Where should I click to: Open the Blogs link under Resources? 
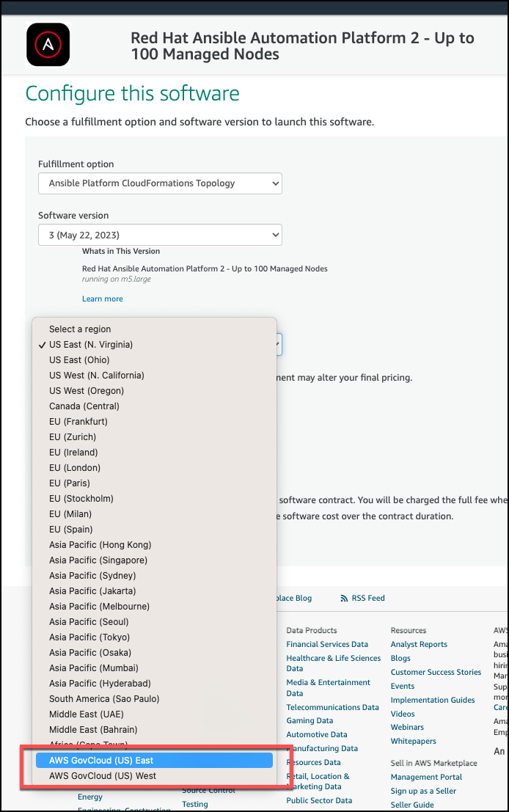400,658
